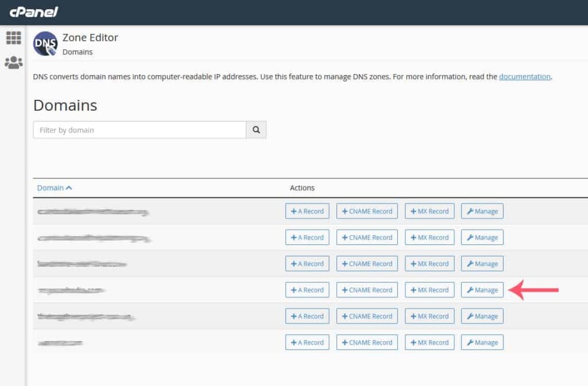Click the plus icon on the first A Record button
This screenshot has width=588, height=386.
[294, 210]
